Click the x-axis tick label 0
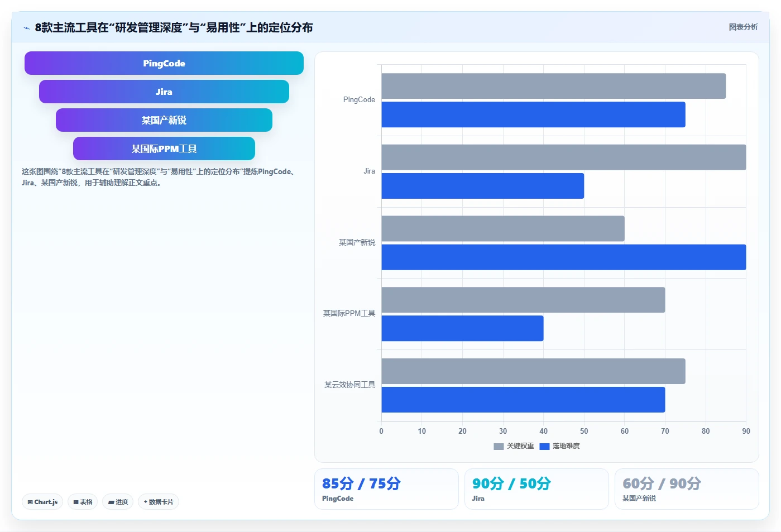Screen dimensions: 781x532 tap(381, 431)
